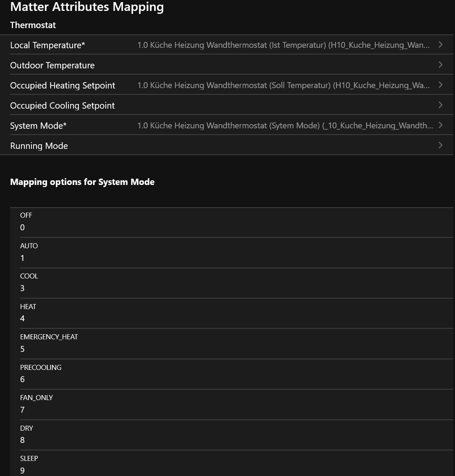The image size is (455, 476).
Task: Click the AUTO mapping input field
Action: (x=235, y=258)
